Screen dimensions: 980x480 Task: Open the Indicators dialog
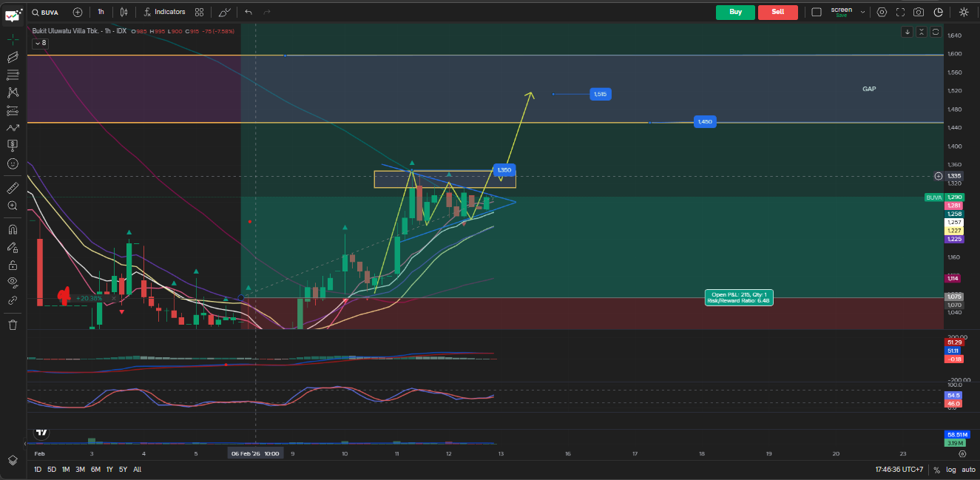tap(164, 12)
